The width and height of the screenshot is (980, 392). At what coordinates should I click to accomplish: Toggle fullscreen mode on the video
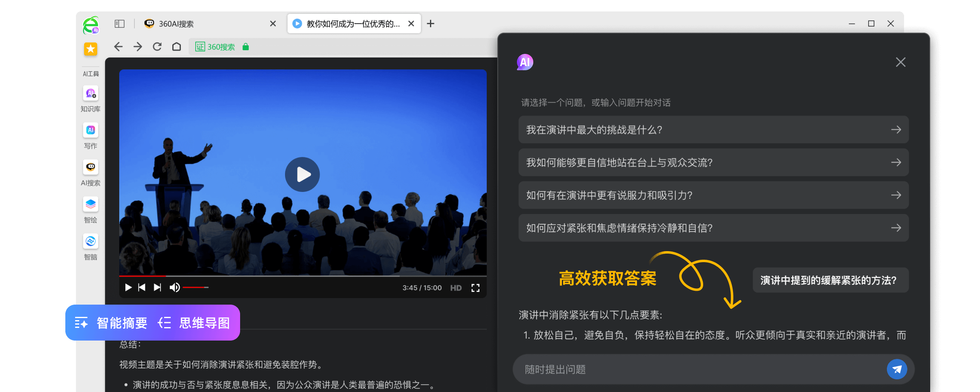(x=475, y=287)
